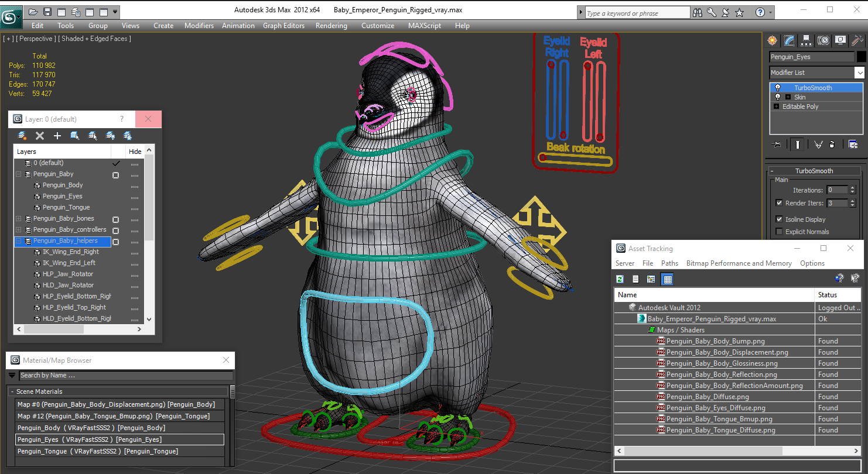Click the Render Iters spinner arrows
The height and width of the screenshot is (474, 868).
point(853,203)
